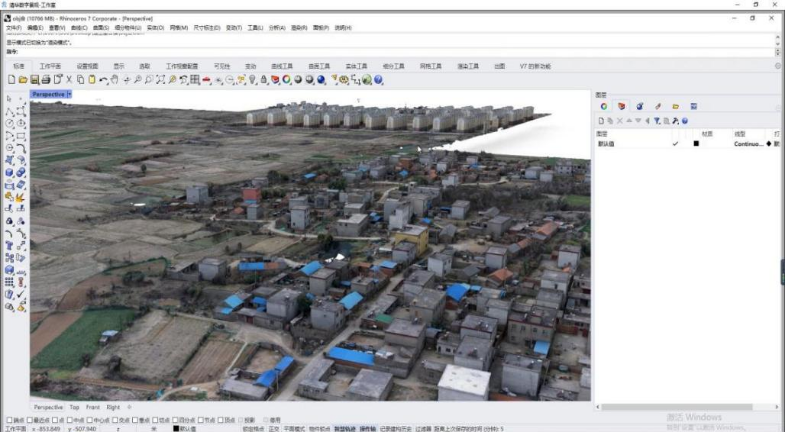Select the Circle tool in left sidebar
This screenshot has height=432, width=785.
[9, 124]
